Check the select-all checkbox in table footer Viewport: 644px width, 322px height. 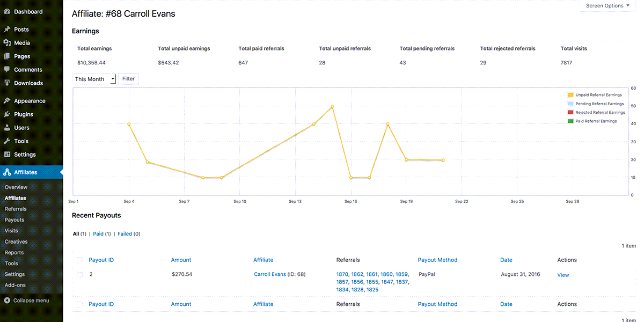[80, 304]
